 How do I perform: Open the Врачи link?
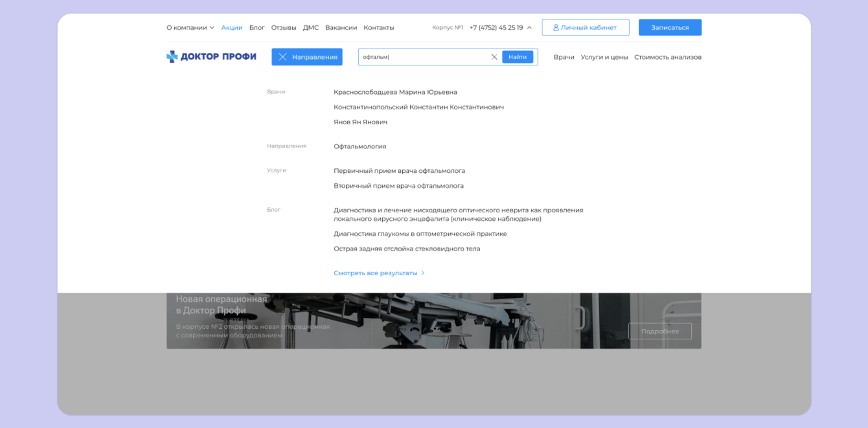[x=564, y=57]
